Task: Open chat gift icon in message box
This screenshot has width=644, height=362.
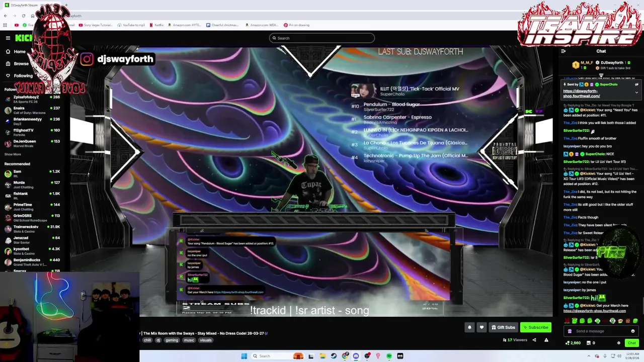Action: [x=570, y=331]
